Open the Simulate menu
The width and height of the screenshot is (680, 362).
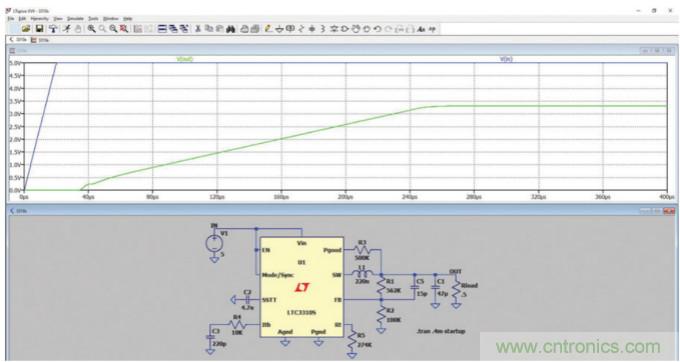[x=75, y=19]
